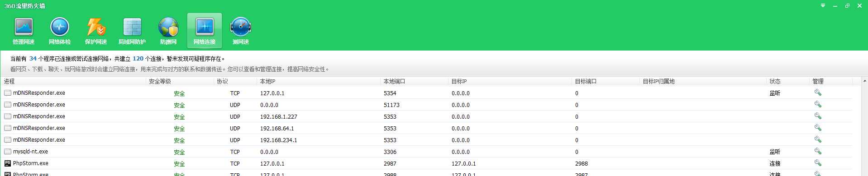Image resolution: width=868 pixels, height=176 pixels.
Task: Sort by the 本地IP column header
Action: pos(319,81)
